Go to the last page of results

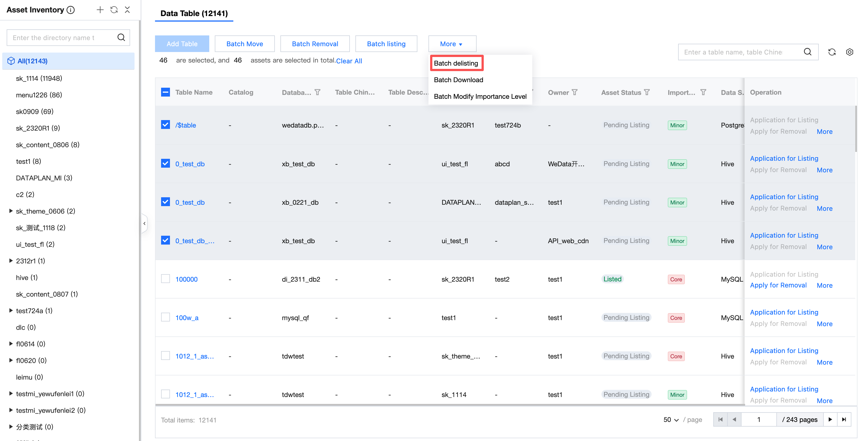[844, 419]
